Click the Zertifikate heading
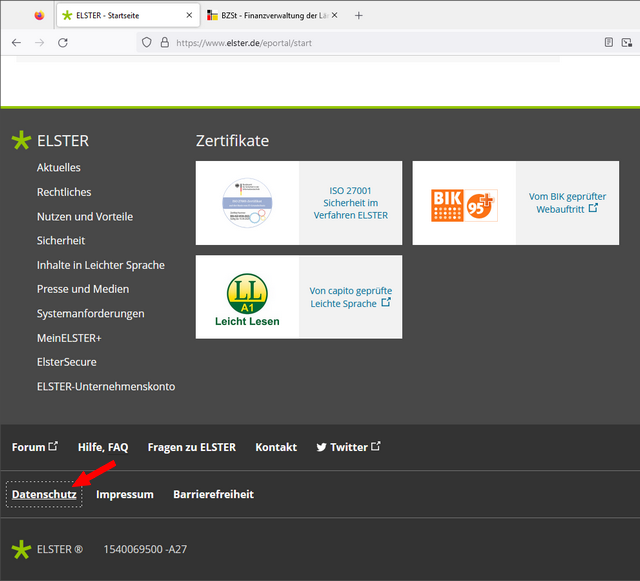 coord(232,141)
